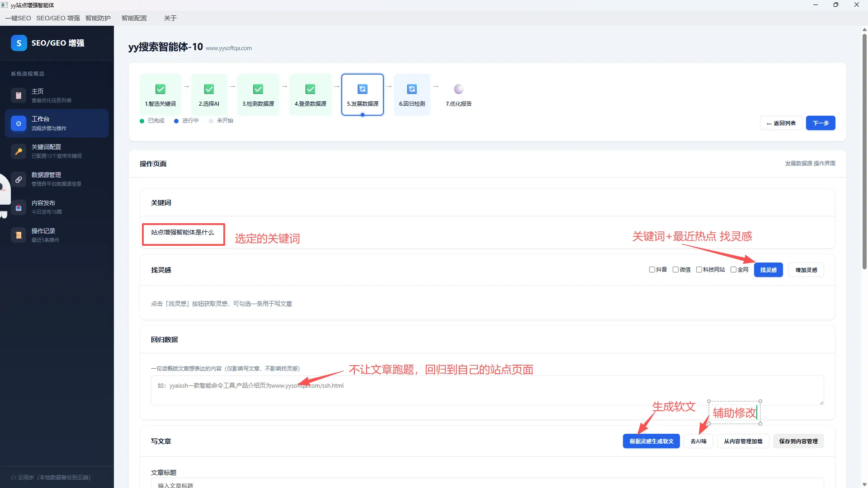Viewport: 868px width, 488px height.
Task: Open 操作记录 sidebar icon
Action: click(x=19, y=235)
